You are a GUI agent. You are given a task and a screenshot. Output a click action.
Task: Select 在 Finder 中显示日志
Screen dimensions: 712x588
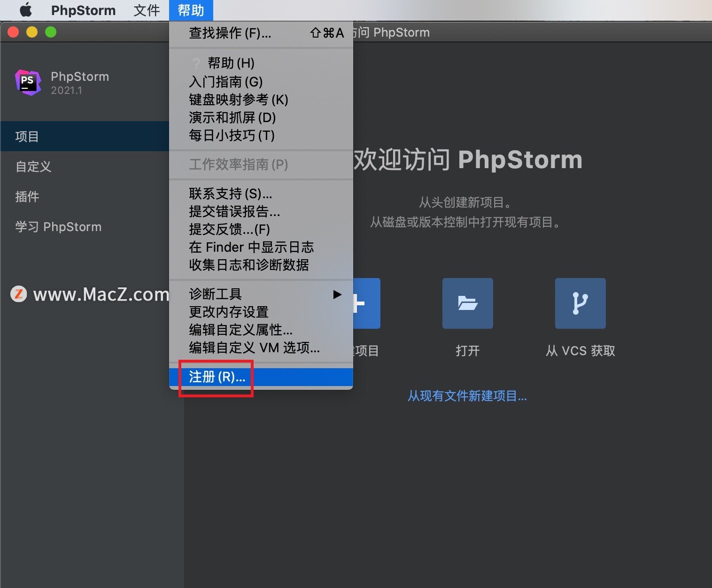[261, 247]
